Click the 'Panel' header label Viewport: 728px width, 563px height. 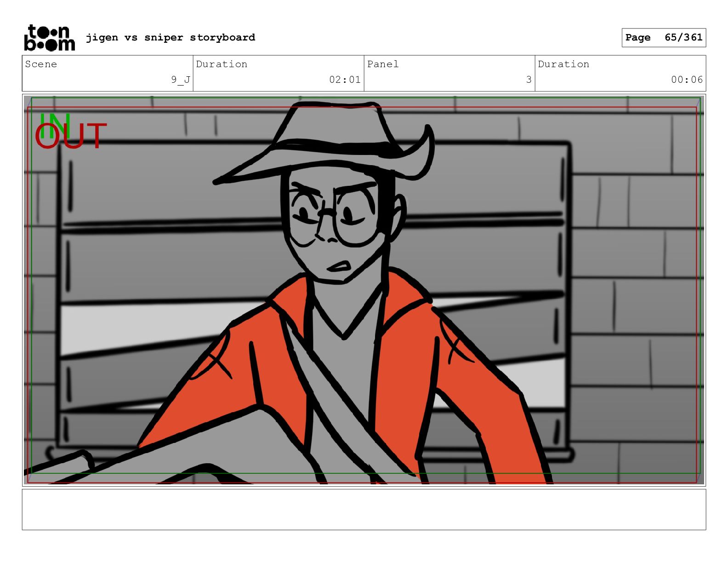pos(383,64)
